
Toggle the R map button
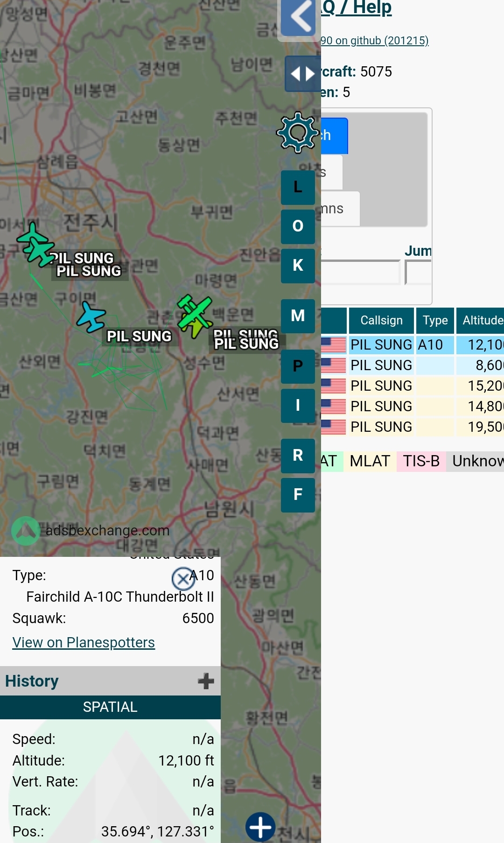point(298,456)
